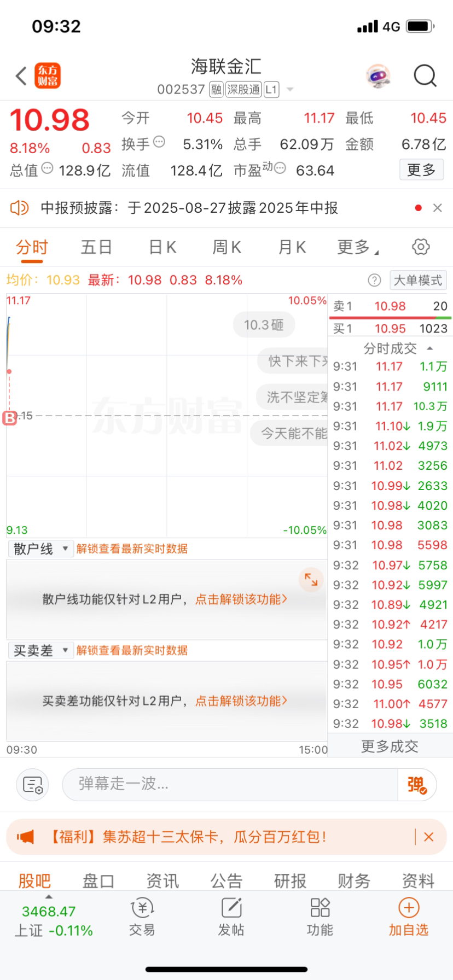The image size is (453, 980).
Task: Tap the 深股通 badge
Action: pyautogui.click(x=243, y=90)
